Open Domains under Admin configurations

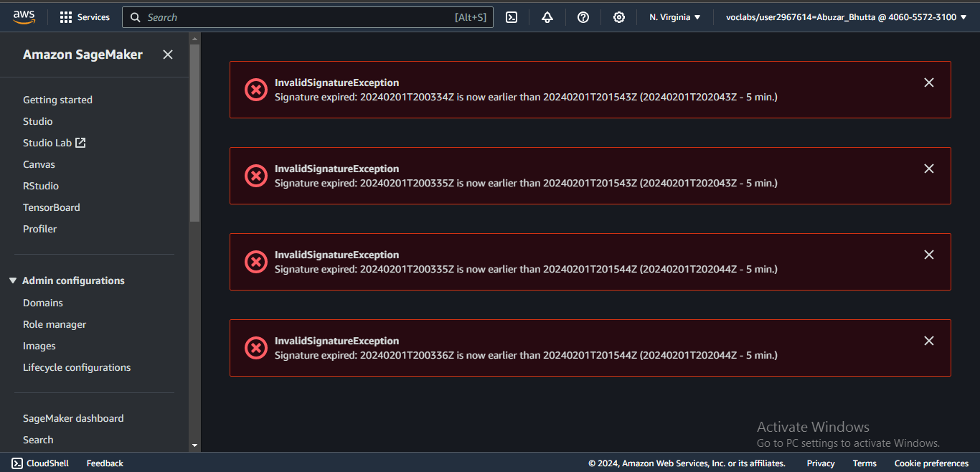coord(43,303)
